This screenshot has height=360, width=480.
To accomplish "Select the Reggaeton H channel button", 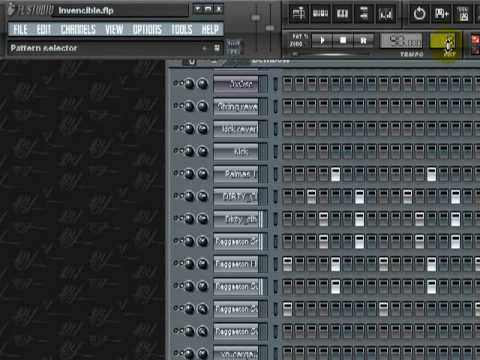I will pos(236,264).
